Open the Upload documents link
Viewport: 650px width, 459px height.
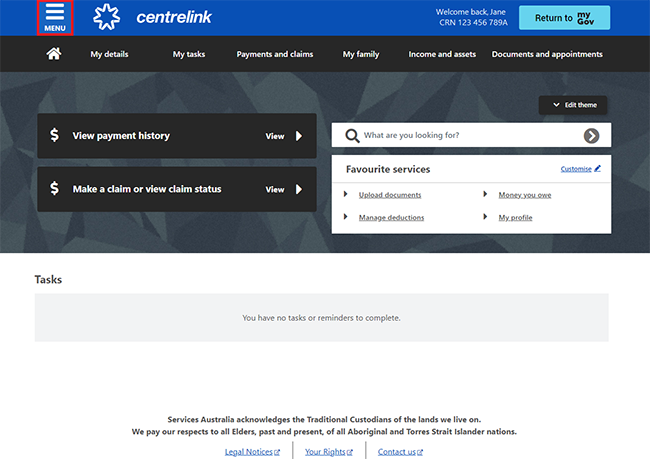(x=390, y=195)
